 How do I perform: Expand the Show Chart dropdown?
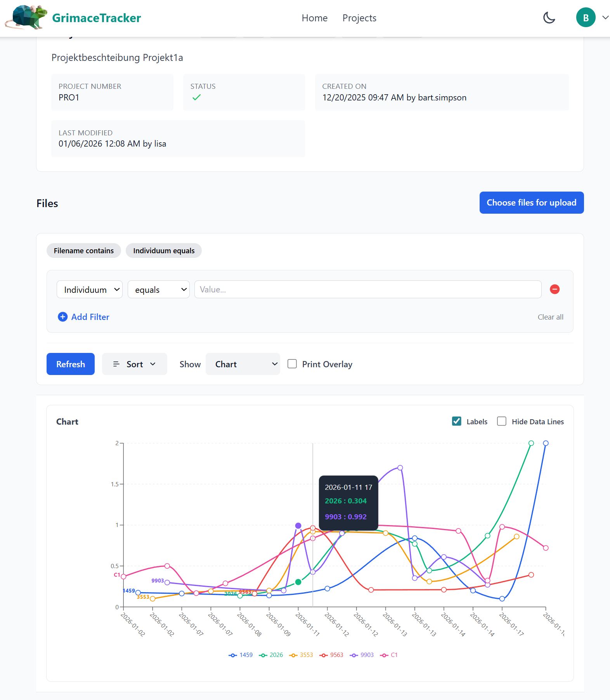pos(243,364)
